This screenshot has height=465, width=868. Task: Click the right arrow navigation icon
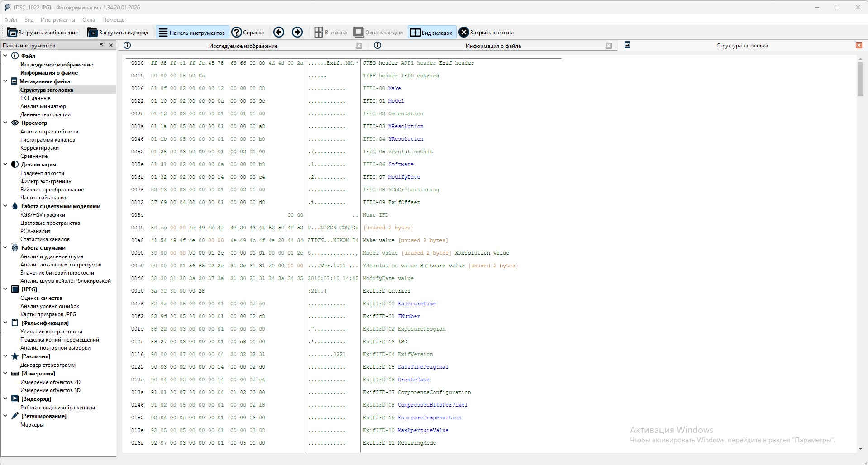click(297, 32)
